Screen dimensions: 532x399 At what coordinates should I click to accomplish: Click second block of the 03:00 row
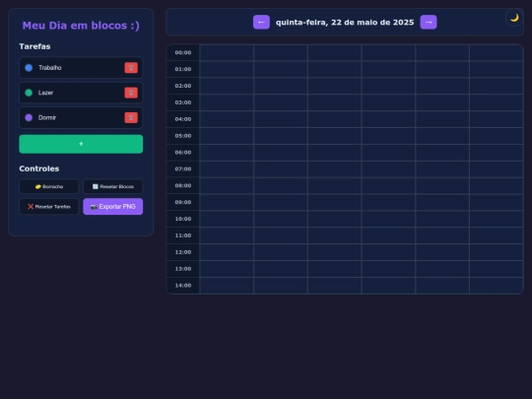pos(281,102)
